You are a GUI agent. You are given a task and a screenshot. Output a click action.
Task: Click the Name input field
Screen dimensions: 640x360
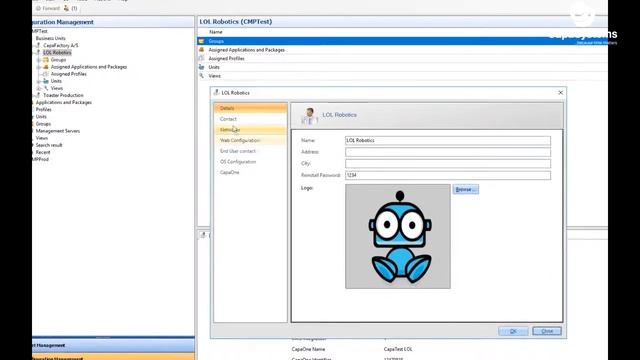coord(448,140)
